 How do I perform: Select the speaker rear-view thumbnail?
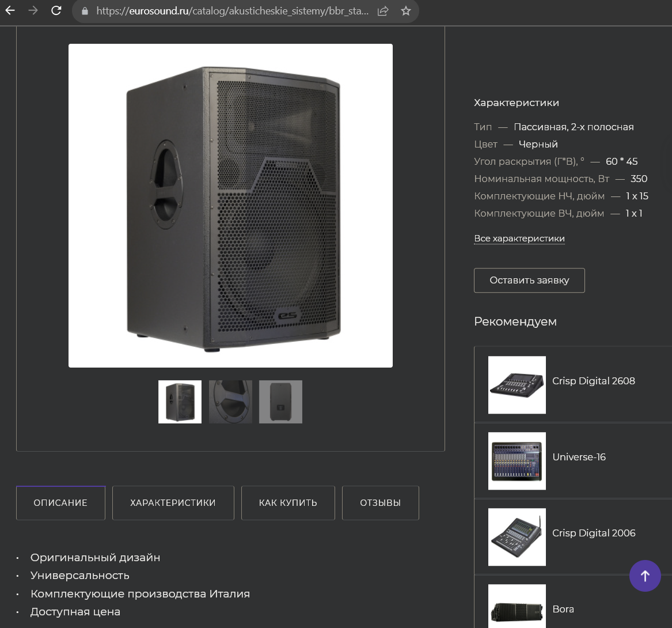coord(280,402)
